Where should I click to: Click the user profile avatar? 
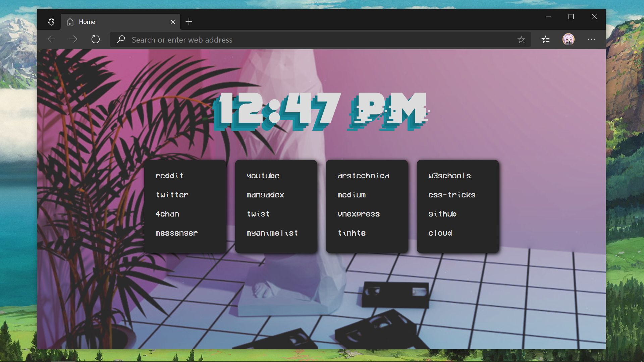(569, 39)
